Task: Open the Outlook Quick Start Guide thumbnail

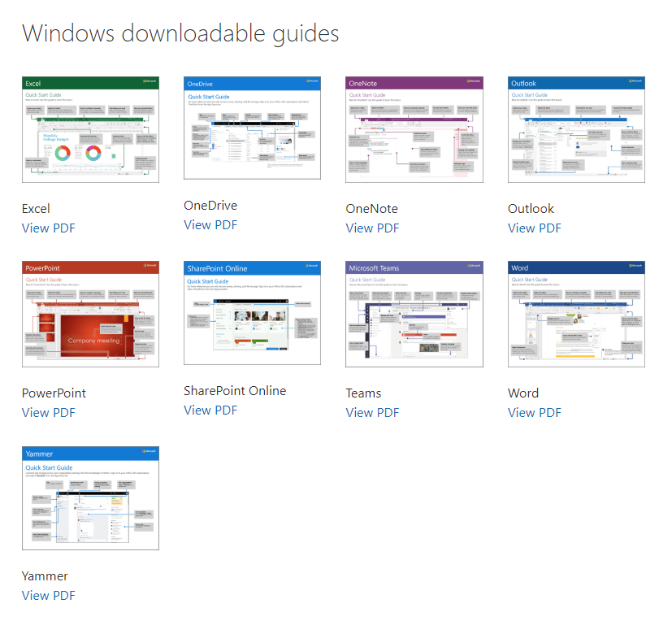Action: coord(576,129)
